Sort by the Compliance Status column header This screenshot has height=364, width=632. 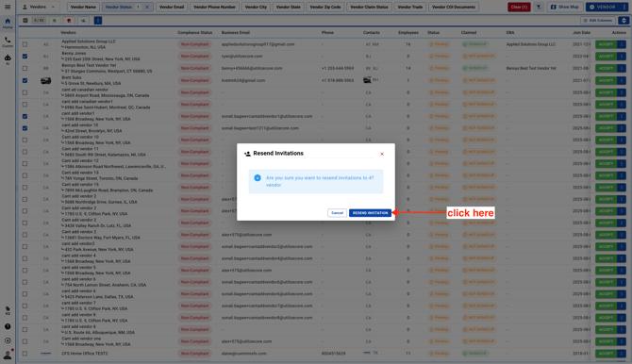194,33
